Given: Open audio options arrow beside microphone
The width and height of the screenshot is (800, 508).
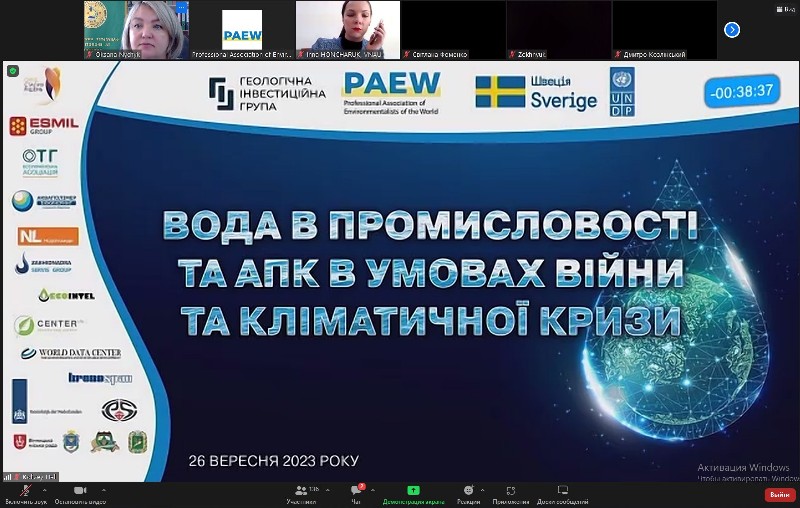Looking at the screenshot, I should tap(44, 490).
